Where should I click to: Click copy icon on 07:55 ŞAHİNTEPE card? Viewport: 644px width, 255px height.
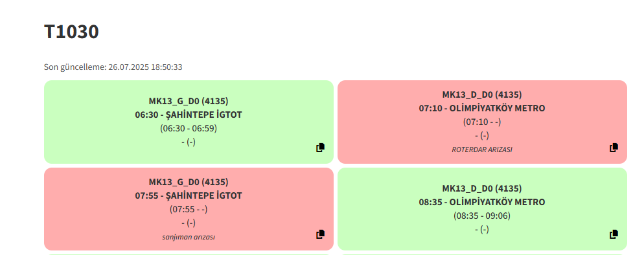pos(320,234)
